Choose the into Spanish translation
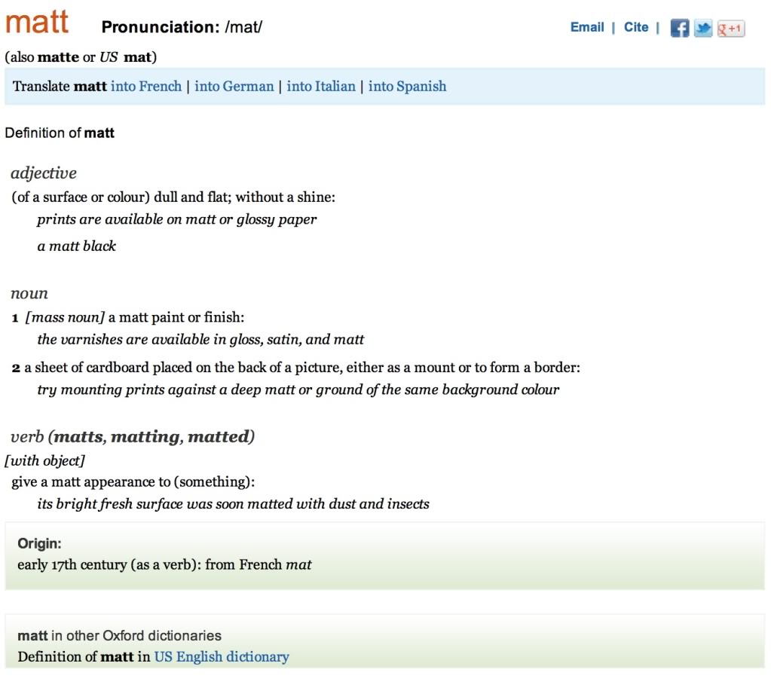 pyautogui.click(x=407, y=86)
